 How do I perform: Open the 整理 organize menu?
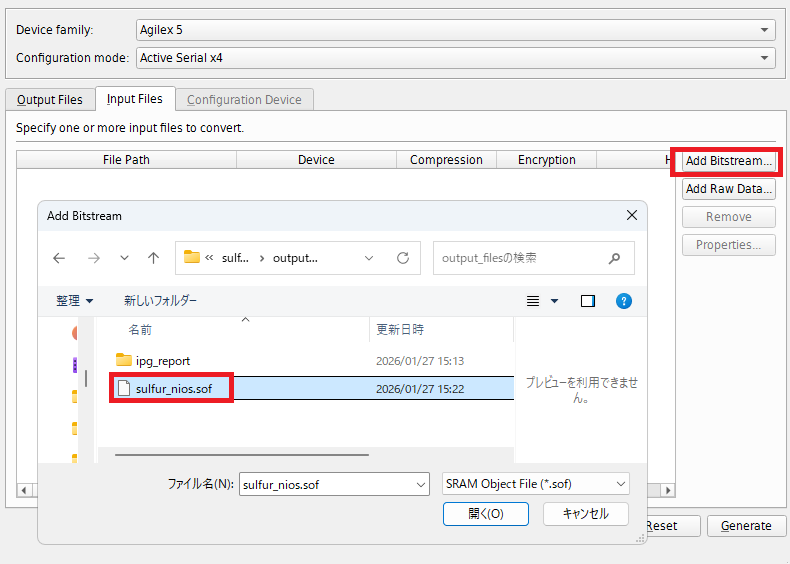pos(74,301)
